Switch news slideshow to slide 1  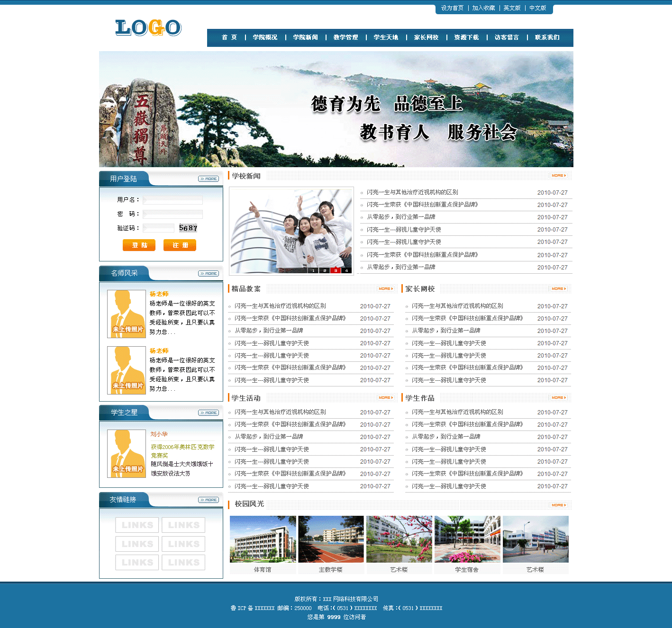click(x=313, y=270)
